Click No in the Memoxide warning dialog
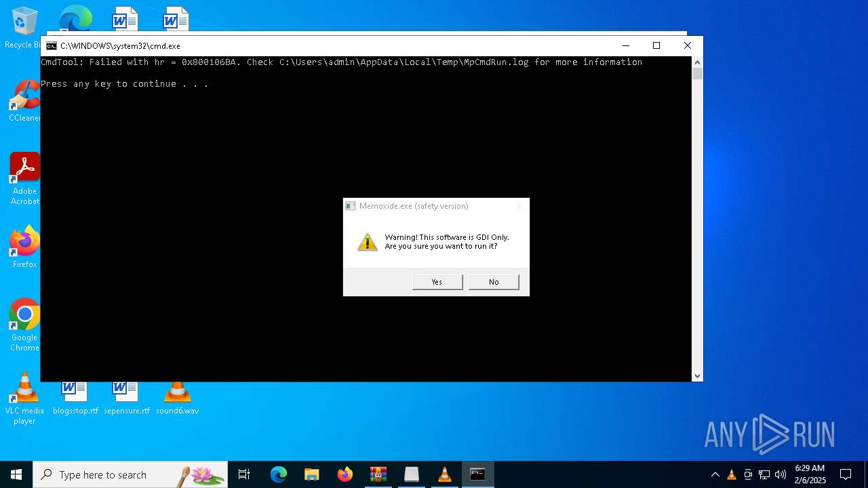 pyautogui.click(x=494, y=282)
